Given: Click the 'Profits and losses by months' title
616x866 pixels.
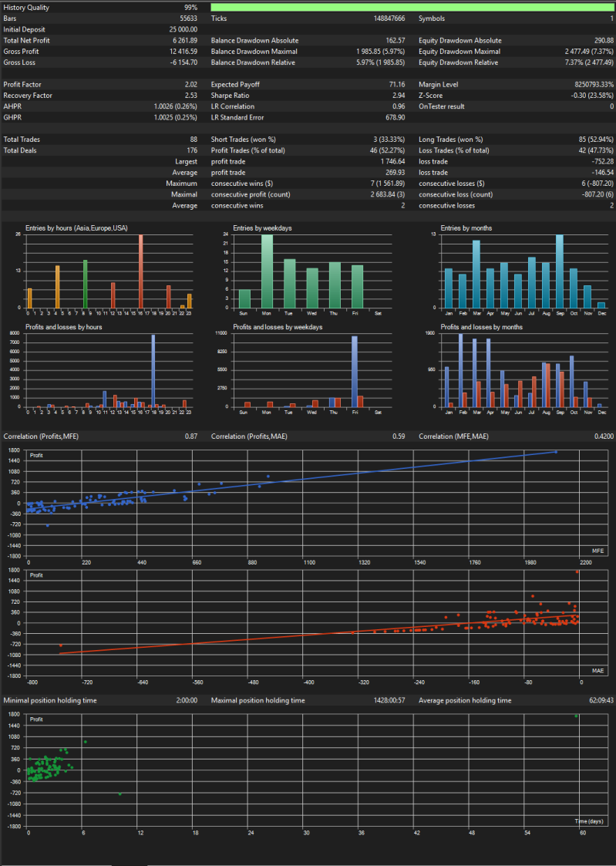Looking at the screenshot, I should click(481, 327).
